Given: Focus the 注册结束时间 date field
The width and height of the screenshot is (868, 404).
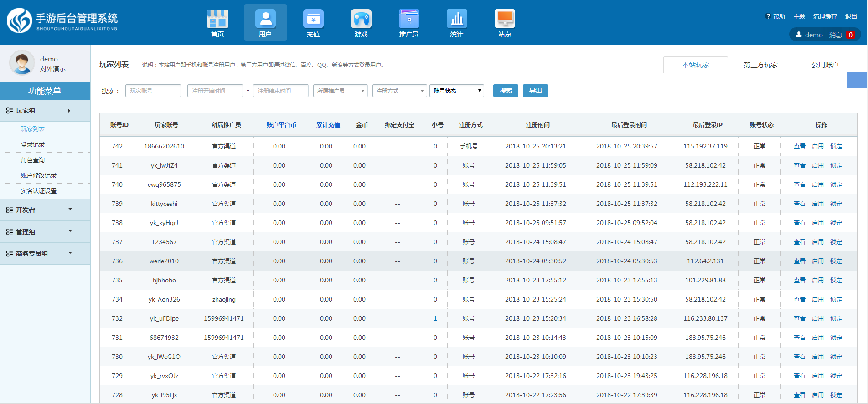Looking at the screenshot, I should 281,91.
